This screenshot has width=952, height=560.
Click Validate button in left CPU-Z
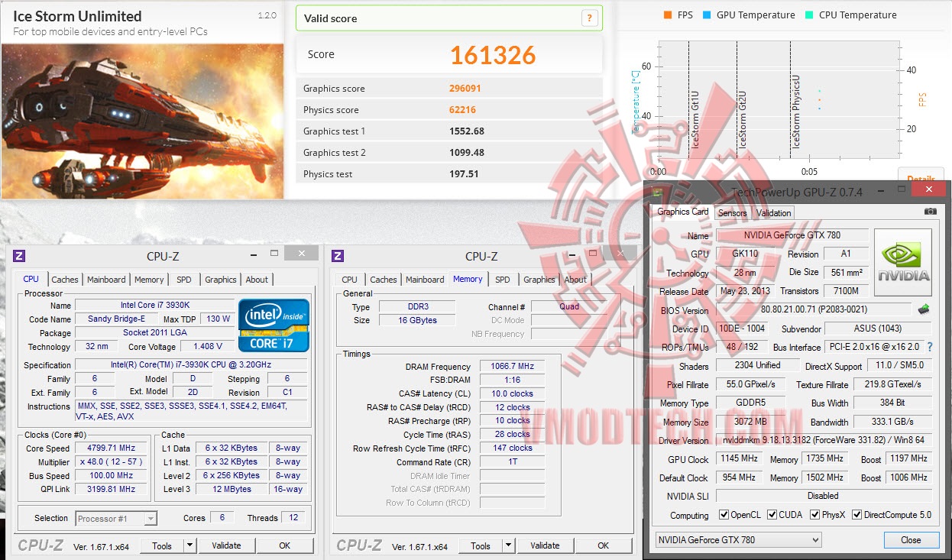226,545
